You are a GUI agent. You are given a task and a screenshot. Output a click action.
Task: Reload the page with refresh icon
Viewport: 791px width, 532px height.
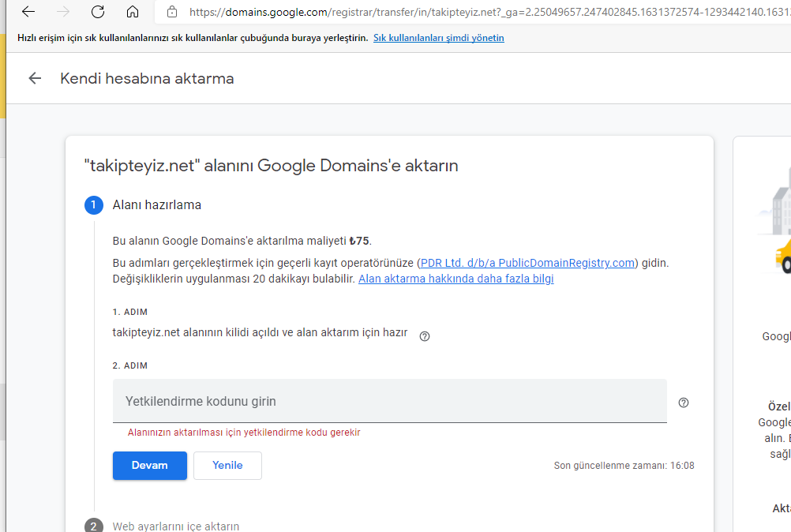click(x=98, y=12)
